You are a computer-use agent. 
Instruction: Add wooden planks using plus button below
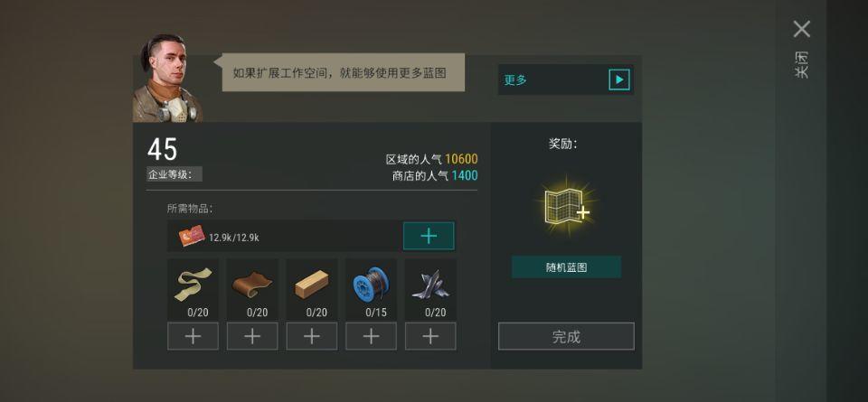[312, 336]
